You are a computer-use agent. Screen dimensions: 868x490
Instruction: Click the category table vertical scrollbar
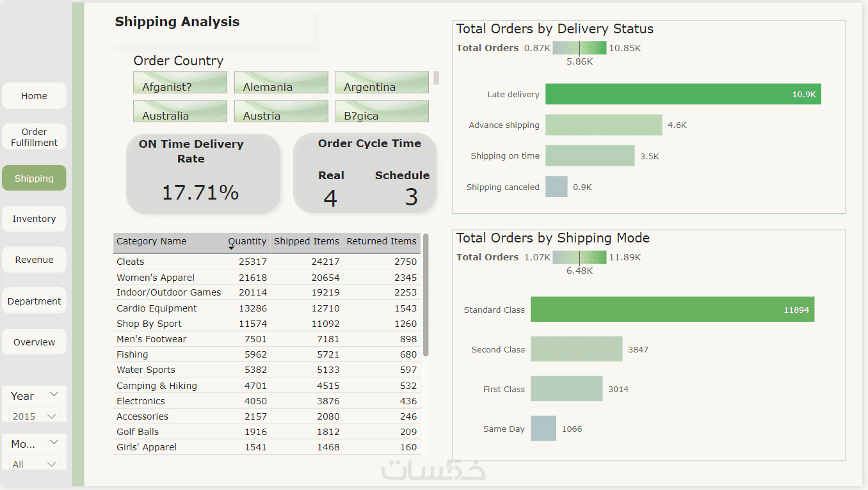coord(426,294)
